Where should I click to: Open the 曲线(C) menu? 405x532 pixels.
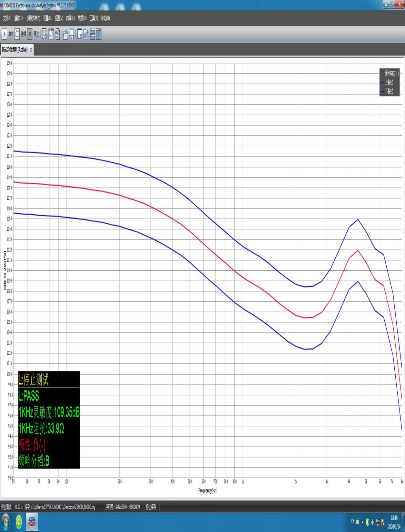point(70,18)
